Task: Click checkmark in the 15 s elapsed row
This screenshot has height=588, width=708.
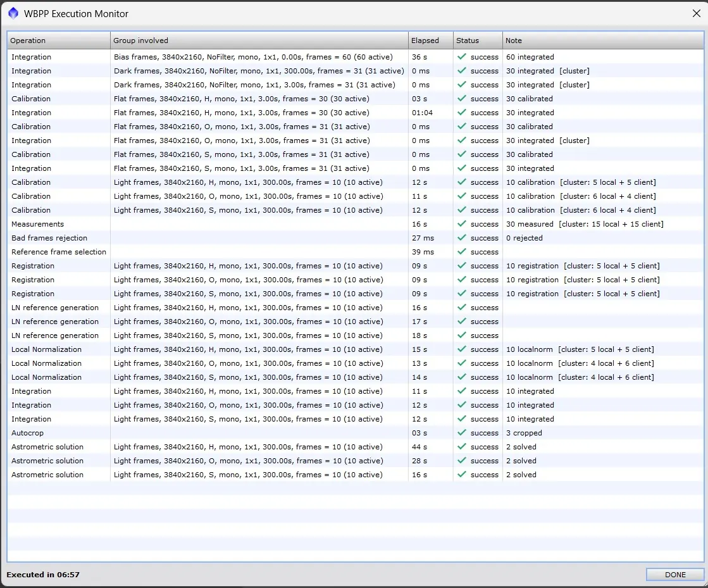Action: click(x=461, y=349)
